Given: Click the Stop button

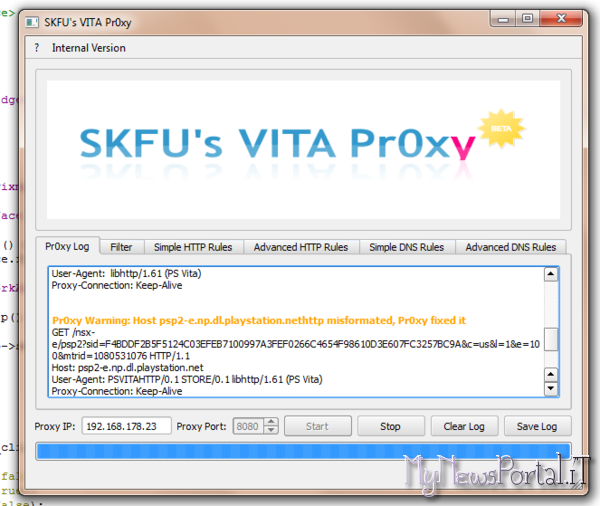Looking at the screenshot, I should tap(391, 426).
